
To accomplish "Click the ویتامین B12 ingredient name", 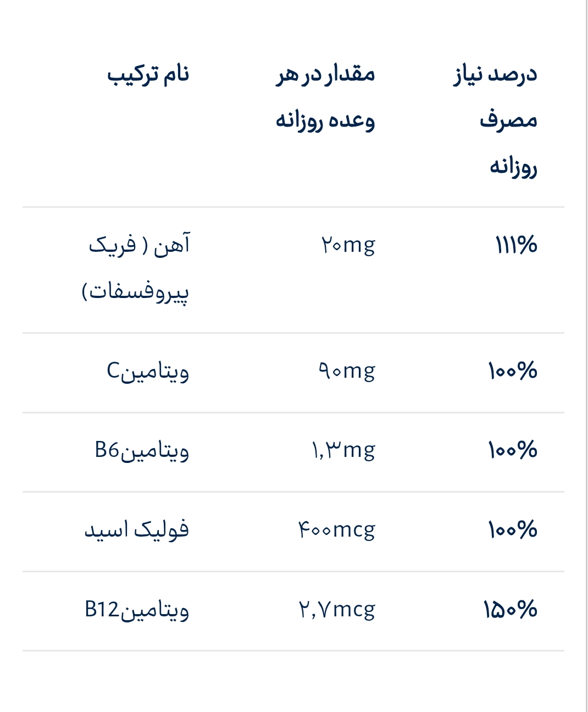I will coord(137,610).
